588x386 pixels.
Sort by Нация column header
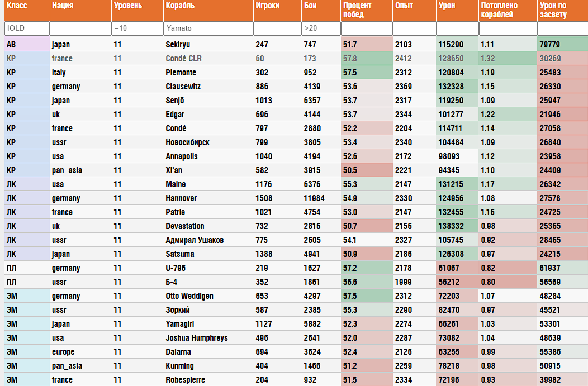pyautogui.click(x=62, y=6)
